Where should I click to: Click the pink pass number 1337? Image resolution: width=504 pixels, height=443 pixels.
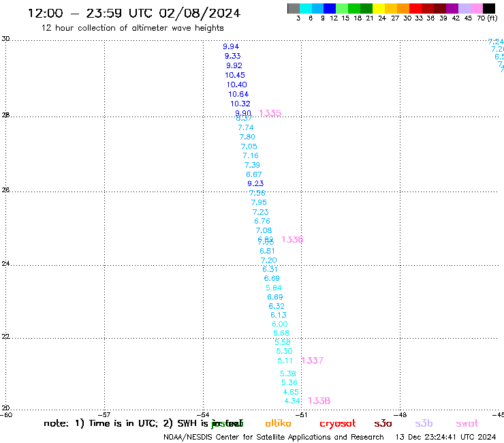pyautogui.click(x=313, y=361)
